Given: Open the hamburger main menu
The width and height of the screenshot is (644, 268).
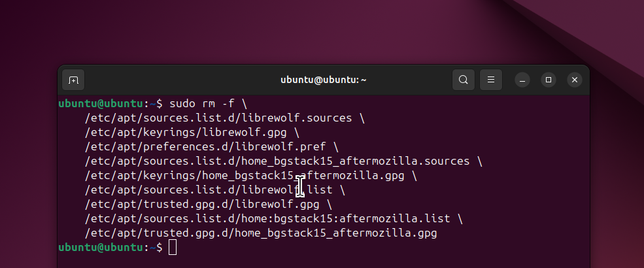Looking at the screenshot, I should 491,80.
